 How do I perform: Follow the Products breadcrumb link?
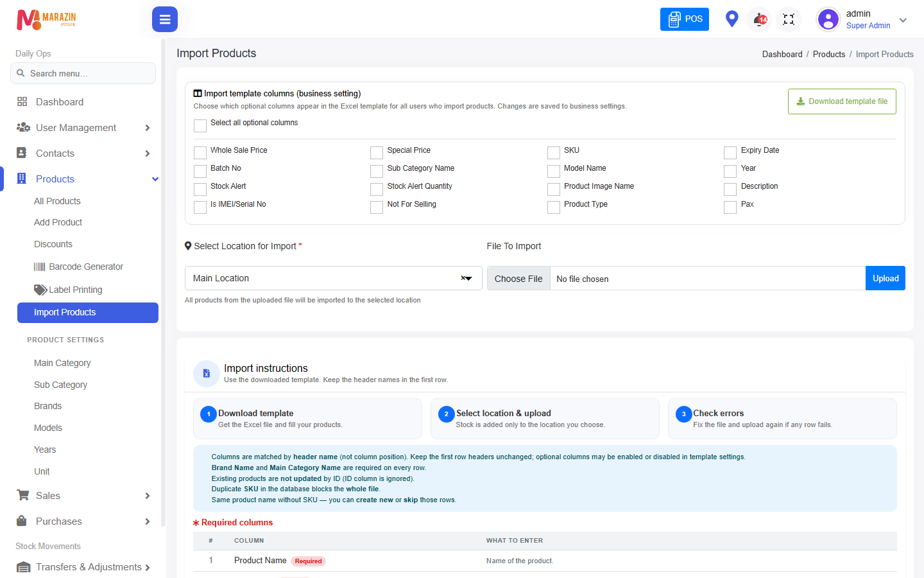(x=829, y=55)
